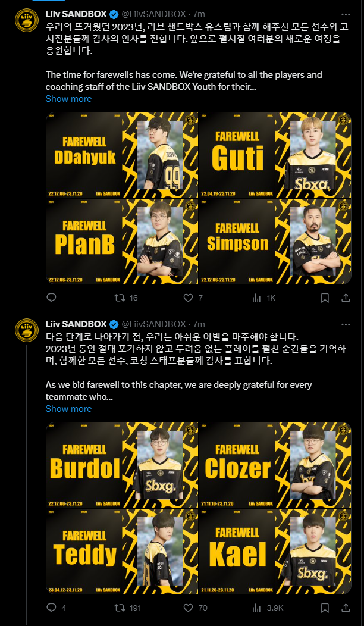Open more options on second tweet

click(346, 324)
